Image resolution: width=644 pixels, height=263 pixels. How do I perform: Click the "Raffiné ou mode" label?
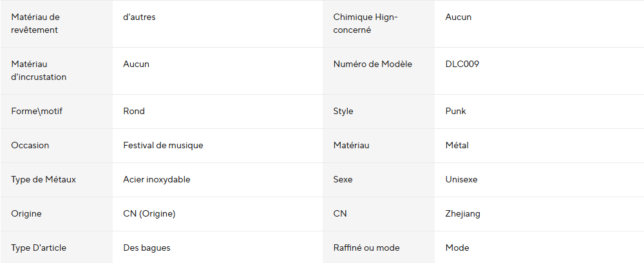(366, 248)
